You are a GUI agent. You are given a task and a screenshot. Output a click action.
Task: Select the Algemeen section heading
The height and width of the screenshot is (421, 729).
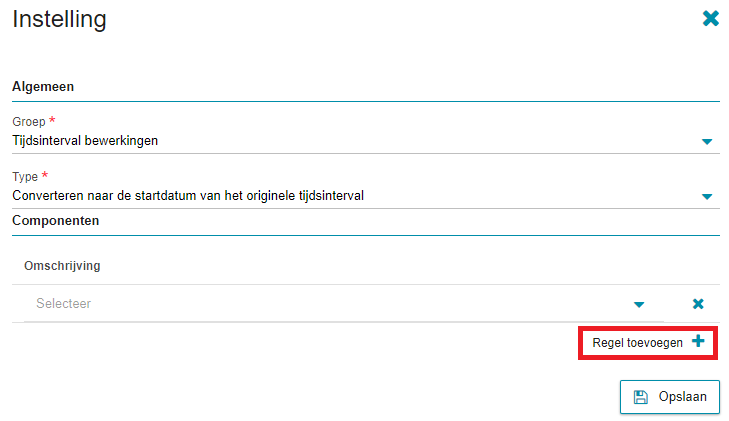coord(43,87)
